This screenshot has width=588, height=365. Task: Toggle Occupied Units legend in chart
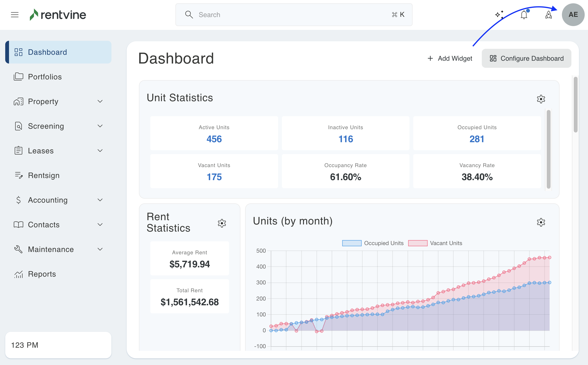373,243
